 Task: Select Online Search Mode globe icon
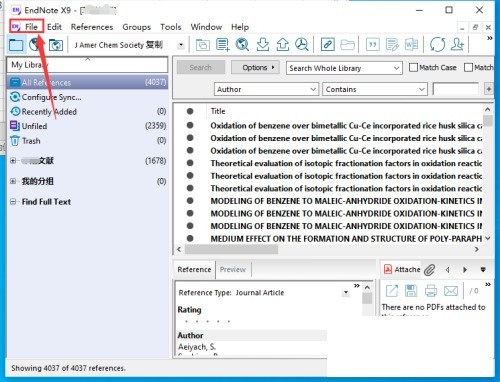35,44
